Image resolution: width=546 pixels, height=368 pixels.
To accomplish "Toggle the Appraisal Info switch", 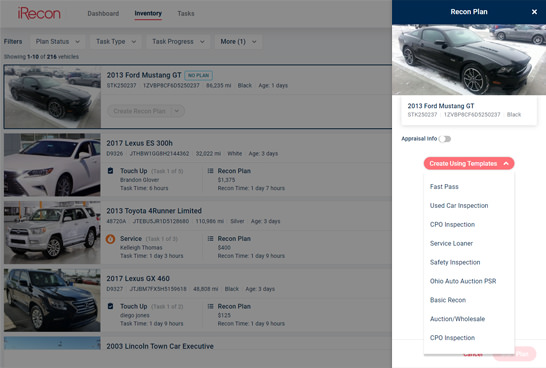I will 445,139.
